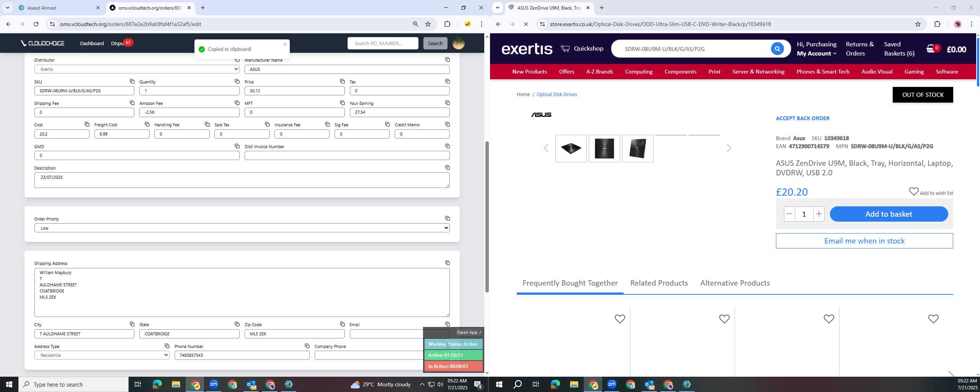The height and width of the screenshot is (392, 980).
Task: Open the Optical Disk Drives breadcrumb link
Action: [x=557, y=94]
